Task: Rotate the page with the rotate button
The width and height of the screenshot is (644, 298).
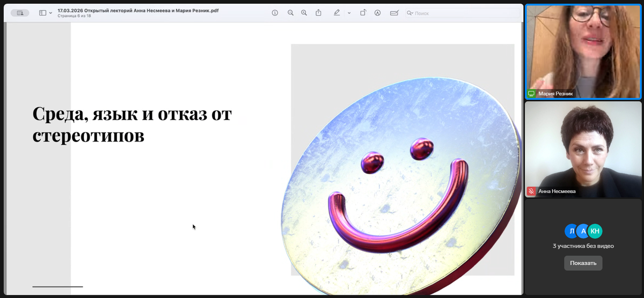Action: pos(363,13)
